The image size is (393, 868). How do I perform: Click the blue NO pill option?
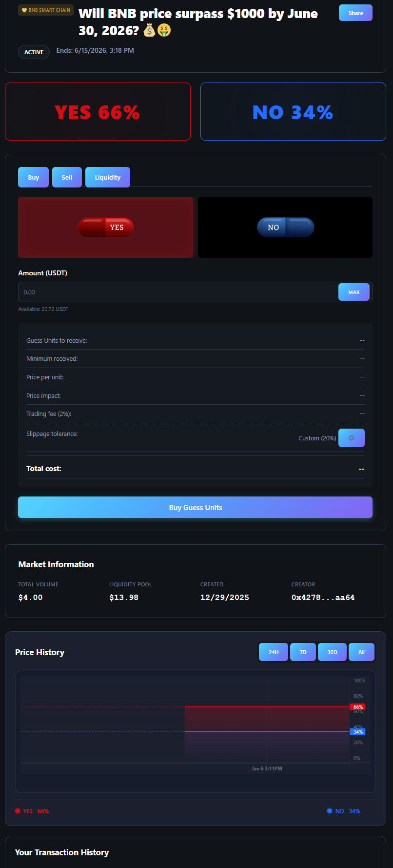[x=285, y=227]
